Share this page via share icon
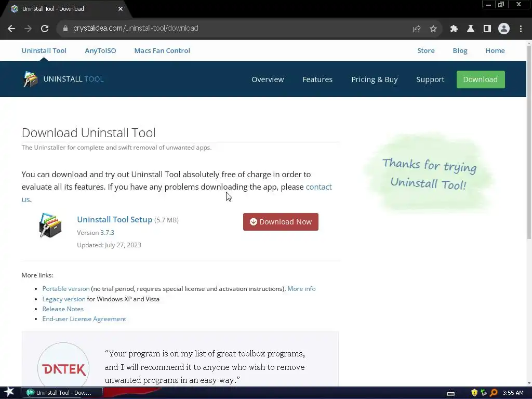This screenshot has width=532, height=399. [x=417, y=29]
